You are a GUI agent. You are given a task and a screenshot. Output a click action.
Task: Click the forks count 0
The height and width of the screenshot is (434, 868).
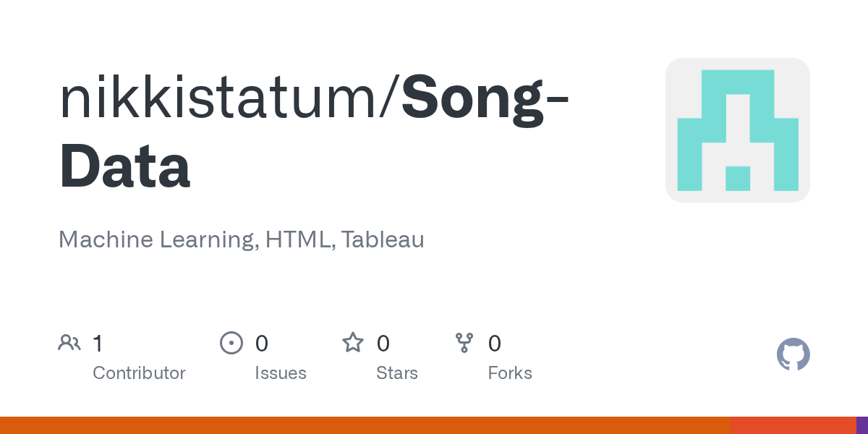pos(495,343)
